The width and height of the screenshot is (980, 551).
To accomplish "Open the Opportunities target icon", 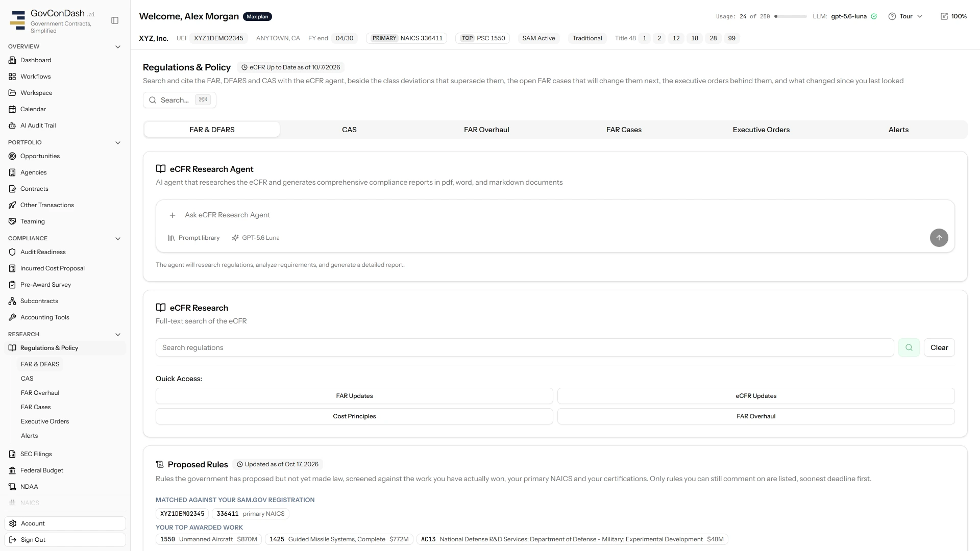I will coord(12,156).
